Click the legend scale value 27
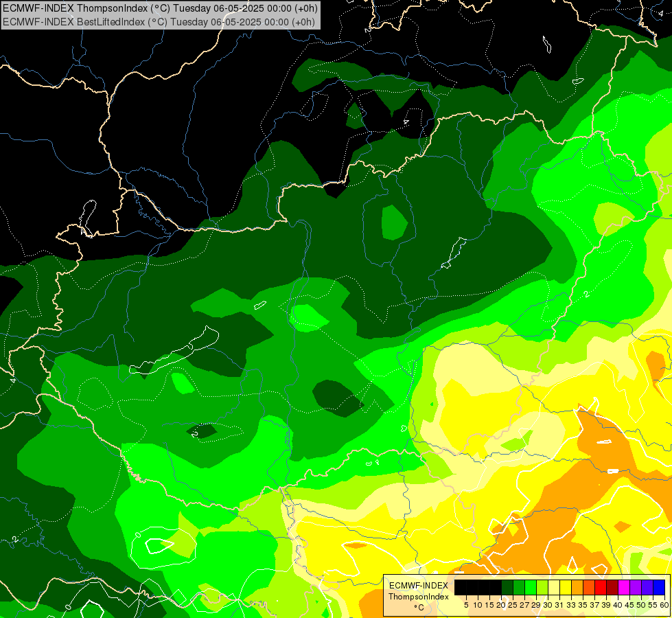 [x=524, y=605]
